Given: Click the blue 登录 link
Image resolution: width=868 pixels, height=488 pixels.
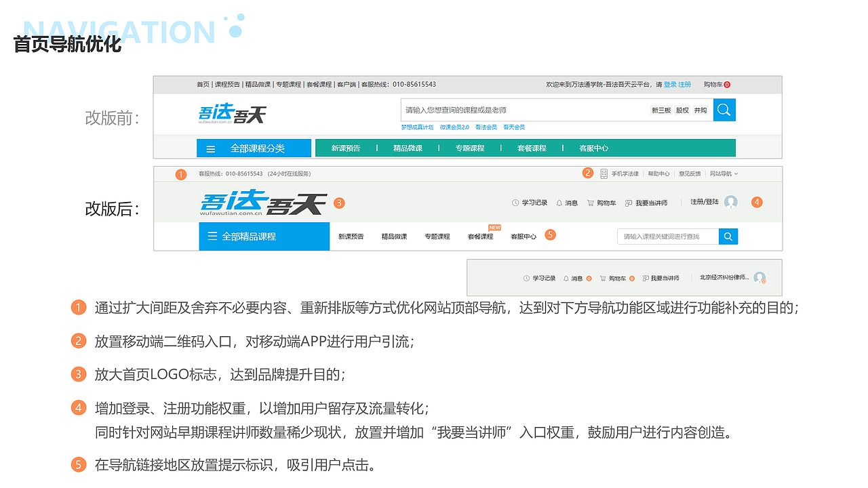Looking at the screenshot, I should [670, 85].
